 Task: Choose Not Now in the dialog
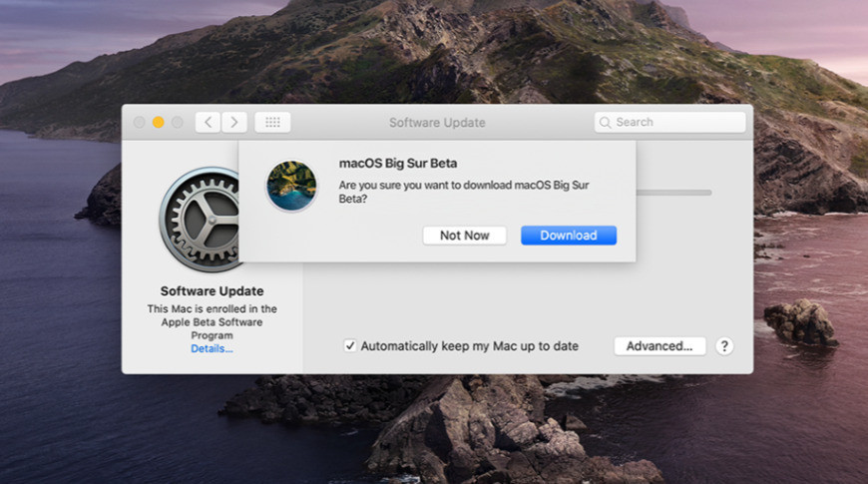coord(464,236)
